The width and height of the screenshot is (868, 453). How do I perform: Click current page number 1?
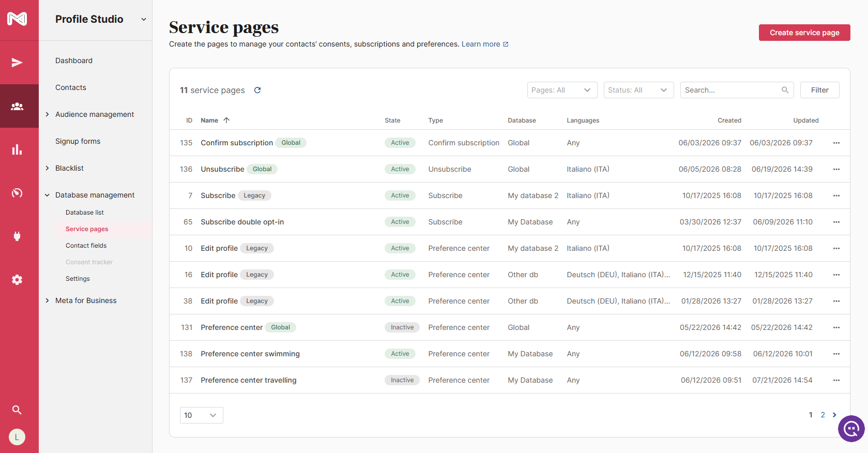[x=811, y=415]
